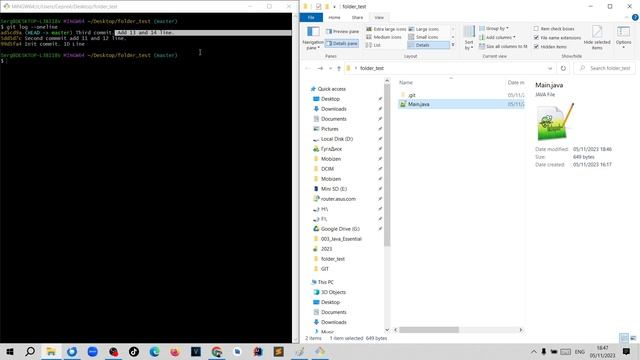Open 003_Java_Essential folder in navigation pane
This screenshot has height=360, width=640.
point(341,239)
